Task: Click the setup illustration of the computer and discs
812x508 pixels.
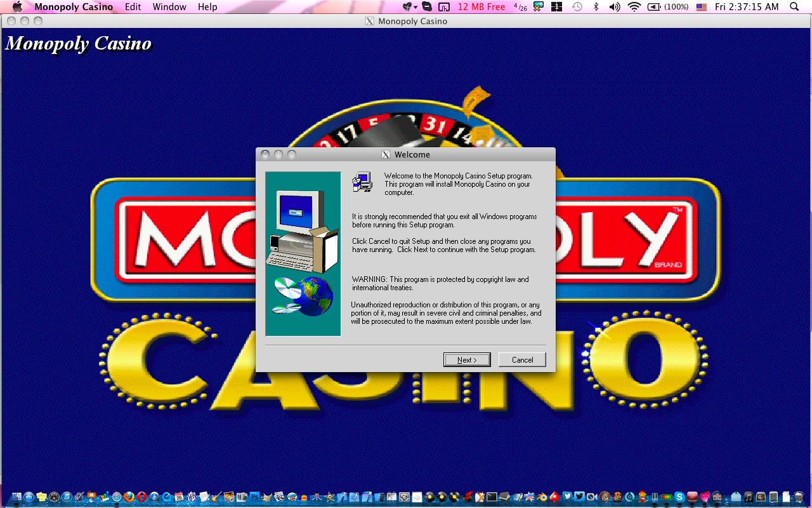Action: click(x=303, y=254)
